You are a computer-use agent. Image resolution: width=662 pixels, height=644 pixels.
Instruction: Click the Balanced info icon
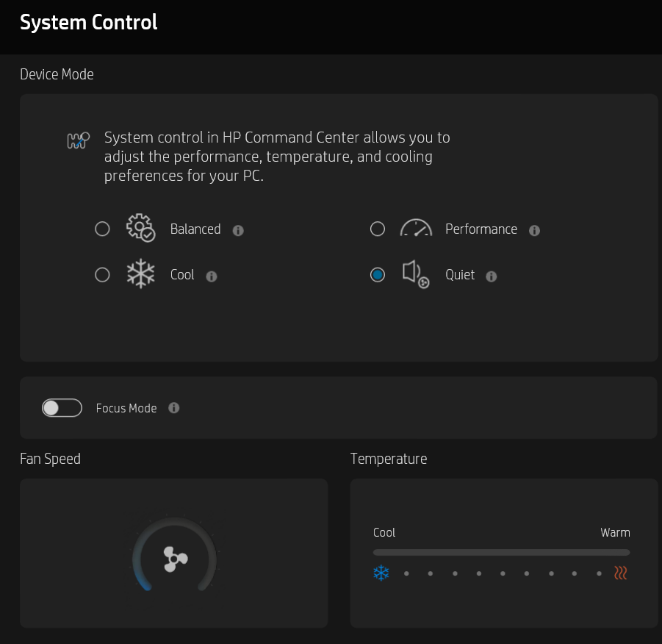coord(237,230)
